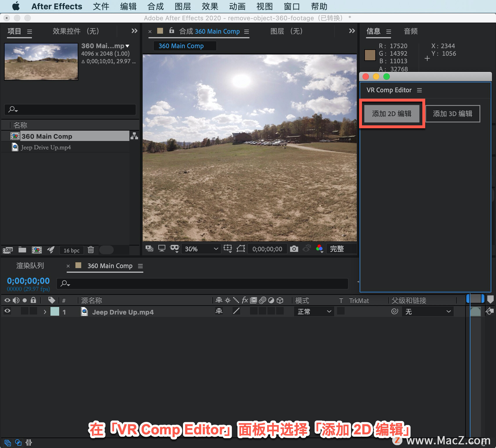Open the timeline 360 Main Comp panel menu
Screen dimensions: 496x448
coord(140,266)
